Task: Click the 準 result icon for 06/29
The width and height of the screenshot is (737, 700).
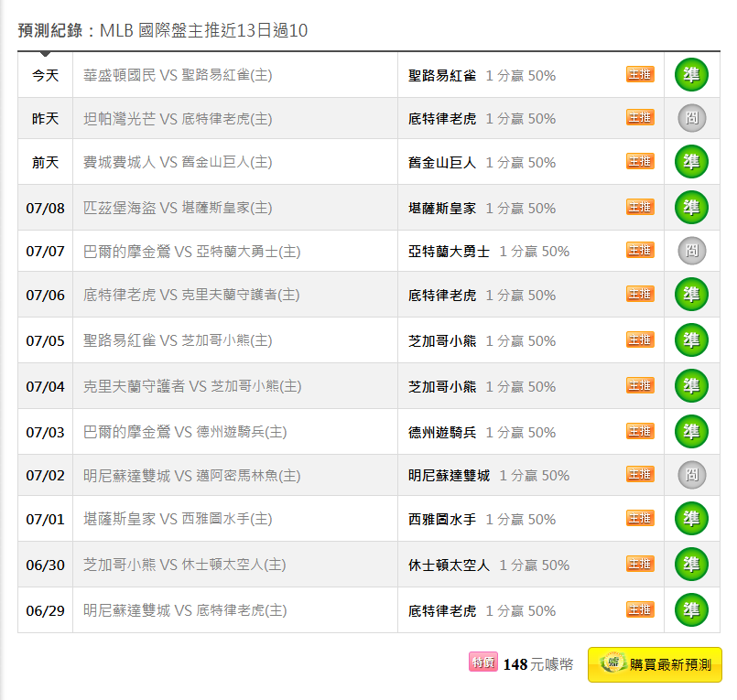Action: pyautogui.click(x=691, y=609)
